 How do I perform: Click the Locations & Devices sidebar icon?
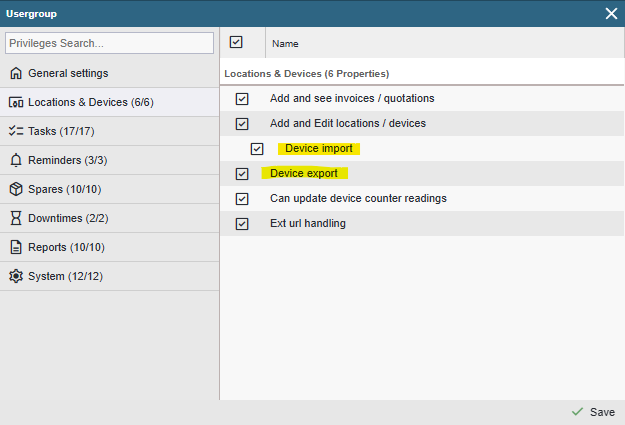tap(16, 102)
